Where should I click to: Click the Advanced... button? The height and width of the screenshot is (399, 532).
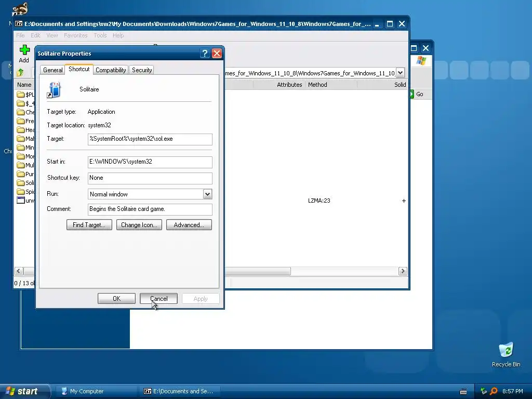(x=189, y=225)
